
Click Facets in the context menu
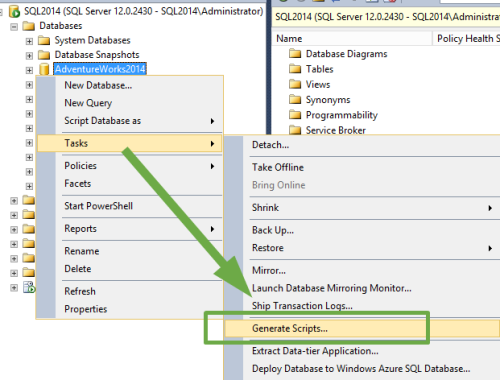tap(129, 184)
